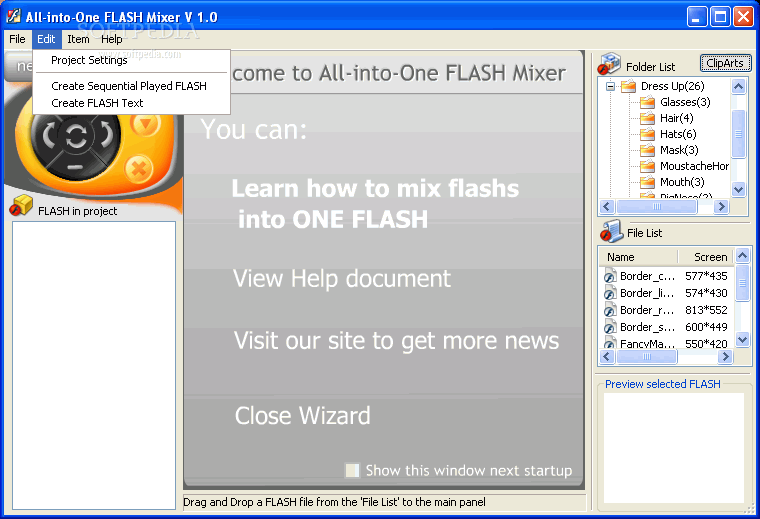Click the ClipArts button
The width and height of the screenshot is (760, 519).
coord(725,63)
